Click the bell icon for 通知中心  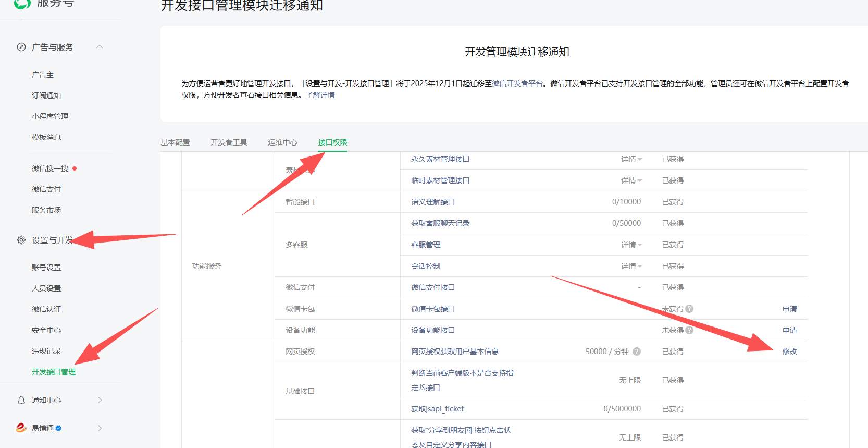click(21, 400)
